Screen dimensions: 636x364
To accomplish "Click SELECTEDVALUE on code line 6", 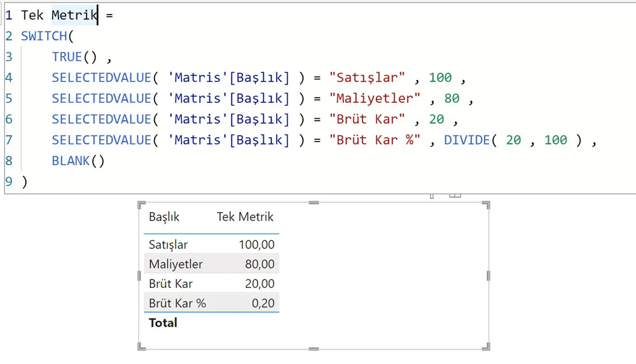I will (x=101, y=119).
